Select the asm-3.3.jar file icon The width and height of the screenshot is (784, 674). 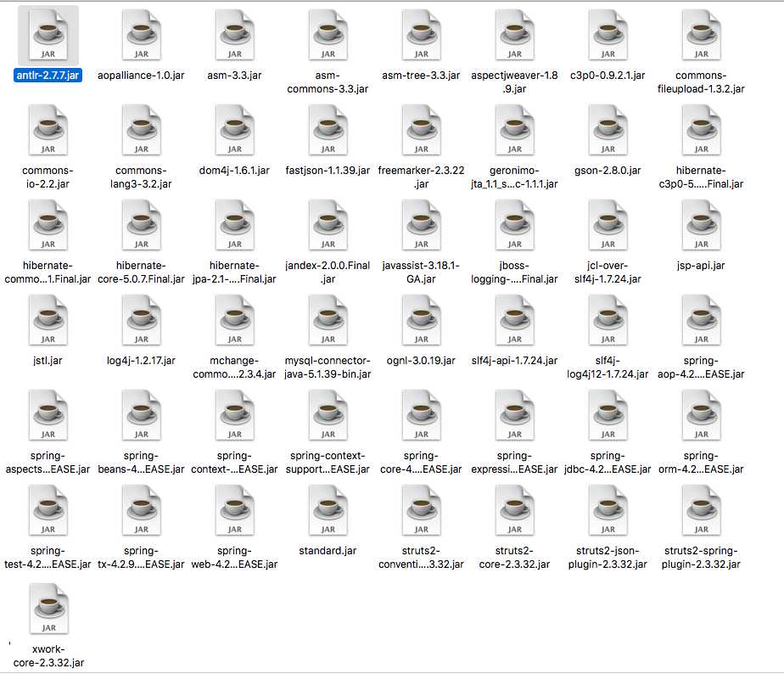pos(234,36)
